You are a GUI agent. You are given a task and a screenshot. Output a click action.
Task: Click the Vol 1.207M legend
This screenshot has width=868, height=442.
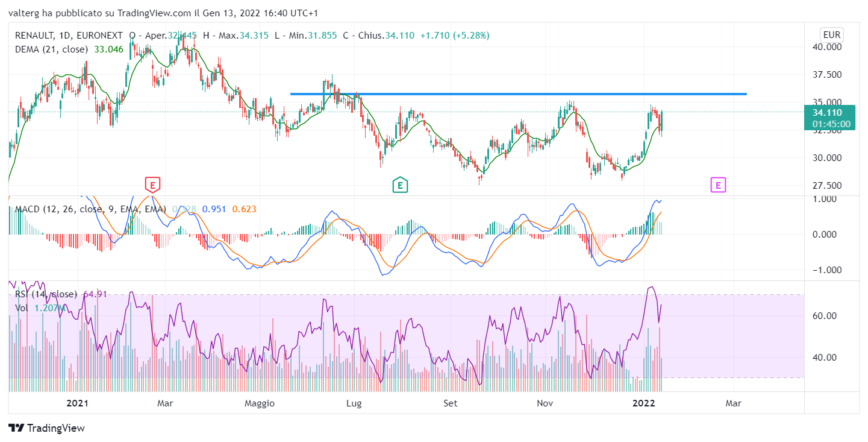coord(40,308)
